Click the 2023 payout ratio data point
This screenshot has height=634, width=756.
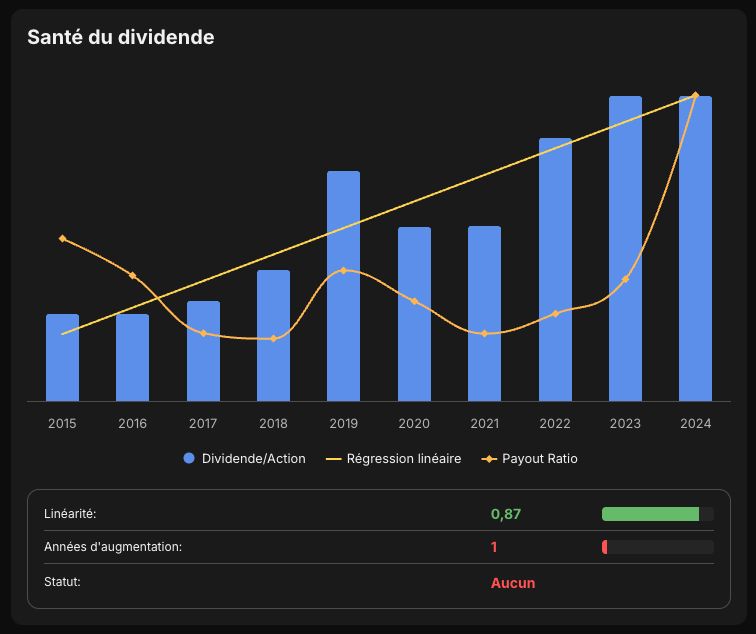625,279
